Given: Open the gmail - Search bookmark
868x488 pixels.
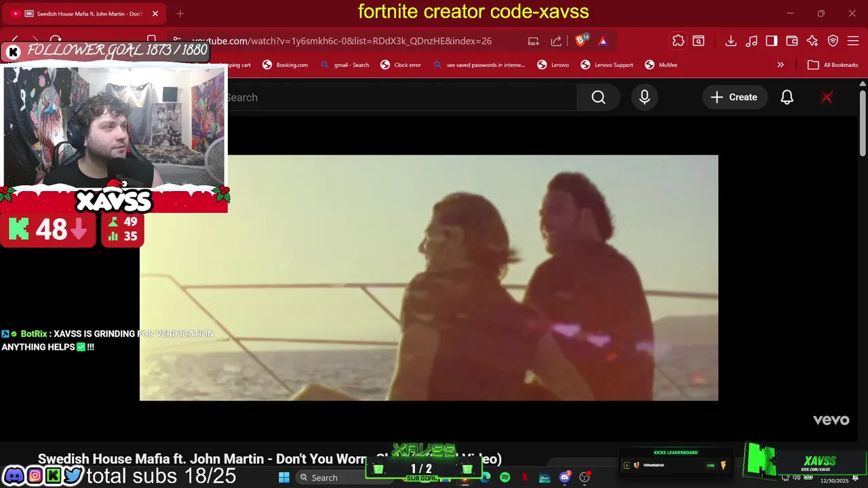Looking at the screenshot, I should coord(344,65).
